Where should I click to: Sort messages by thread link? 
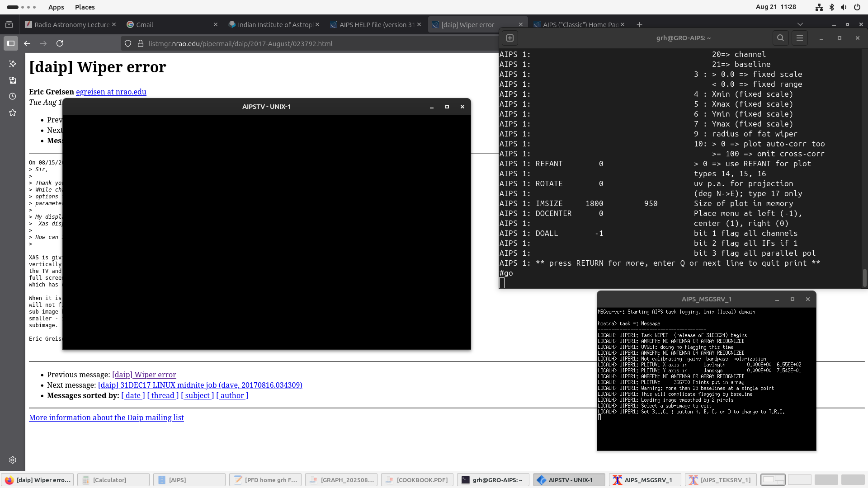pos(163,395)
